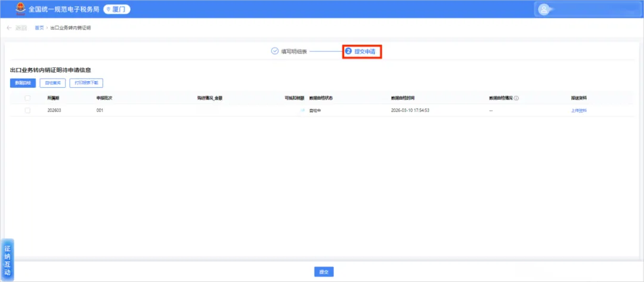The image size is (644, 282).
Task: Click the 自检查询 outlined button
Action: pos(52,83)
